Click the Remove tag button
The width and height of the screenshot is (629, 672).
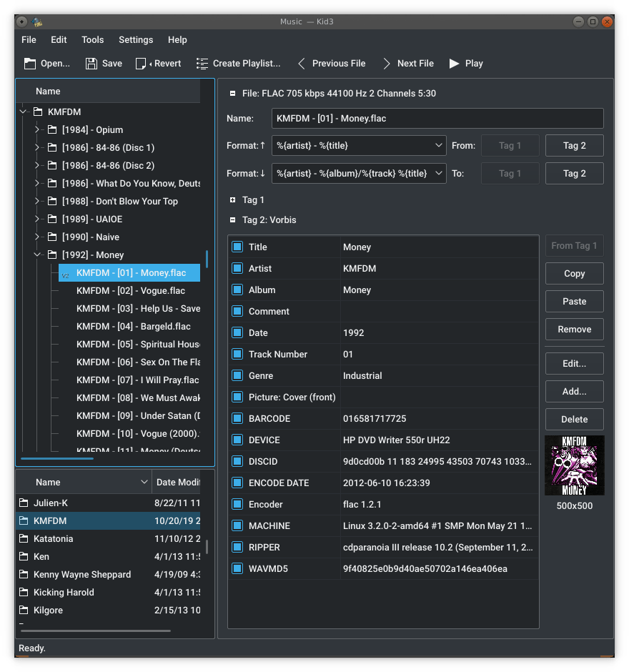(x=574, y=329)
